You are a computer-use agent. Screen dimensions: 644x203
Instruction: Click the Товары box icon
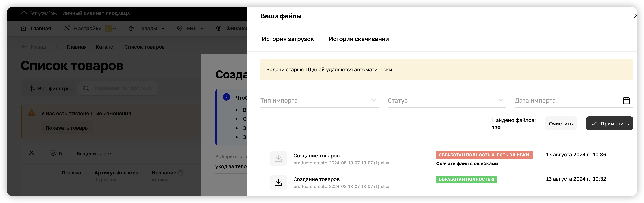tap(131, 29)
